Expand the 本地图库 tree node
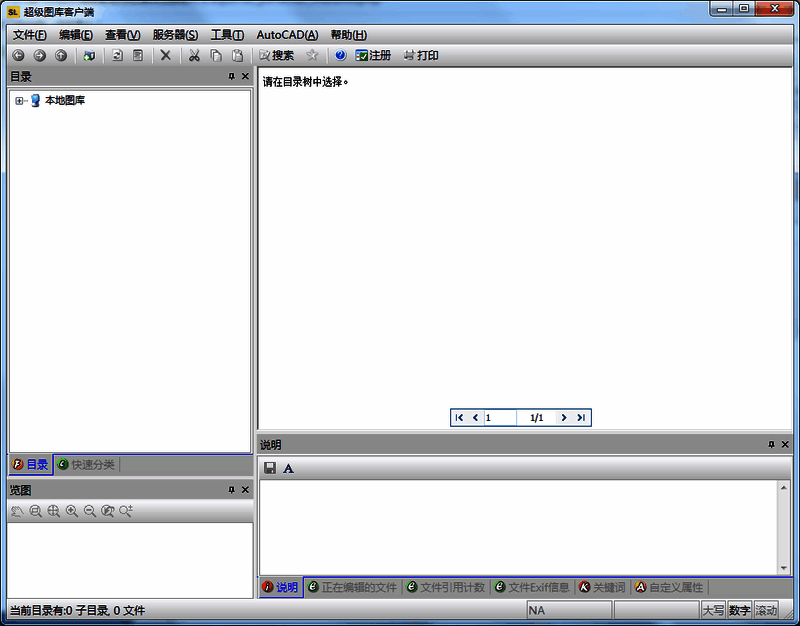This screenshot has width=800, height=626. point(19,100)
